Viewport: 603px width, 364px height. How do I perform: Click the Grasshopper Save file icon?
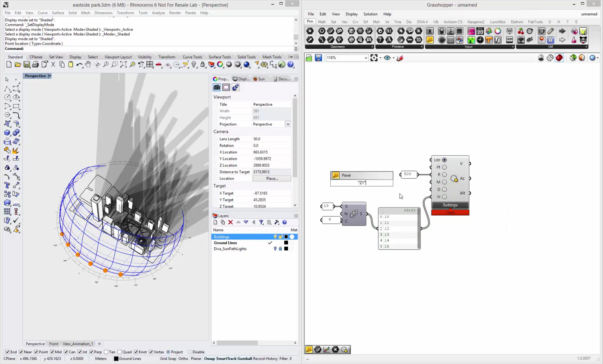click(x=318, y=58)
